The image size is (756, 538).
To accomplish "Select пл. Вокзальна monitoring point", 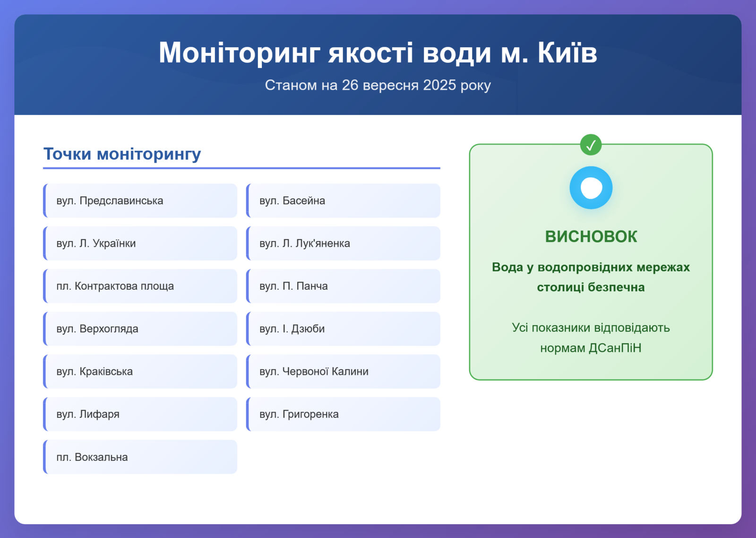I will (x=140, y=457).
